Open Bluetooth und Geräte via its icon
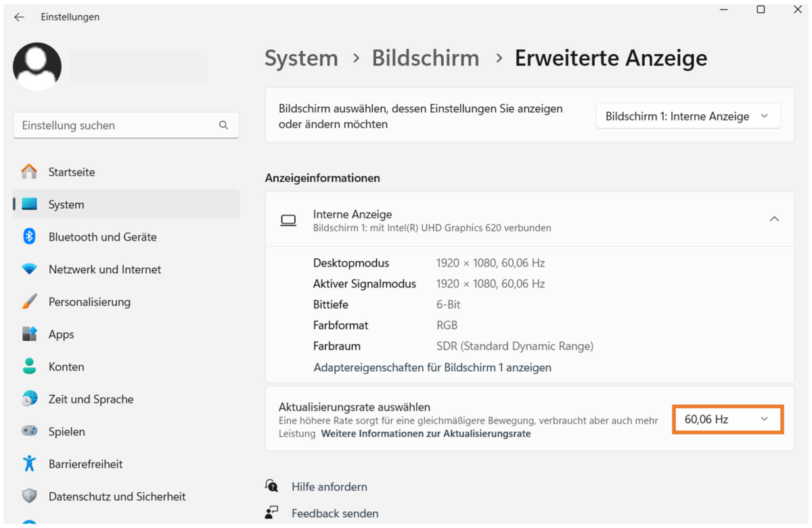This screenshot has width=812, height=528. tap(29, 237)
